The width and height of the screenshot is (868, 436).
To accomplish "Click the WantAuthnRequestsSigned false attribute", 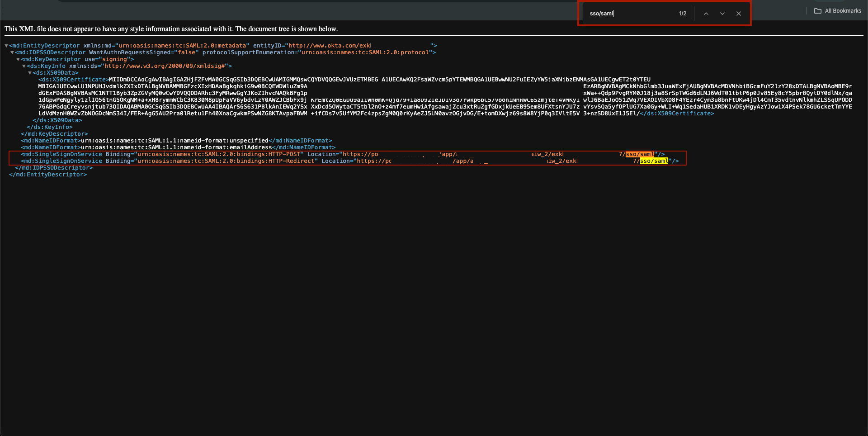I will (x=144, y=52).
